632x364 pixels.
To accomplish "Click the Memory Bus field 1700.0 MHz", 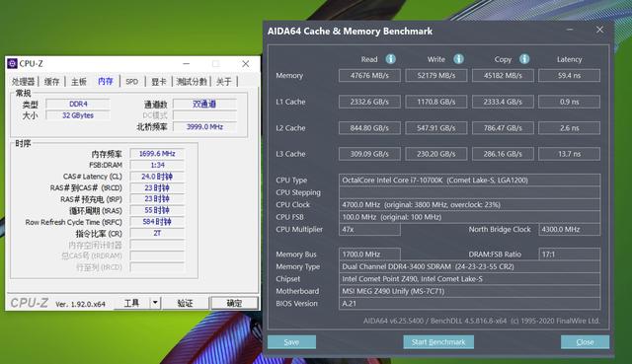I will click(x=369, y=255).
